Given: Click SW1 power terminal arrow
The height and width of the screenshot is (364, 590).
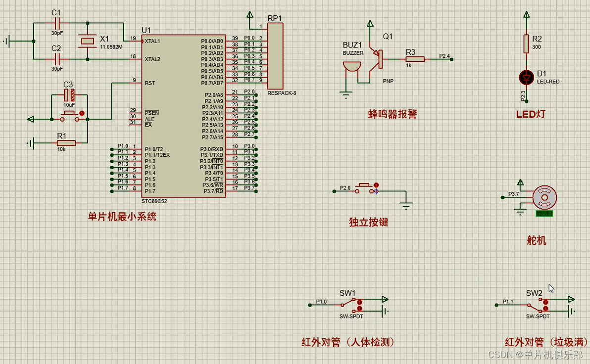Looking at the screenshot, I should (x=385, y=299).
